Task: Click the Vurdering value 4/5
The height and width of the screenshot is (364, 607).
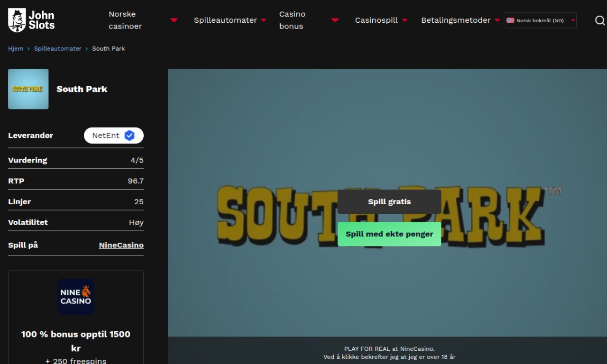Action: [x=137, y=160]
